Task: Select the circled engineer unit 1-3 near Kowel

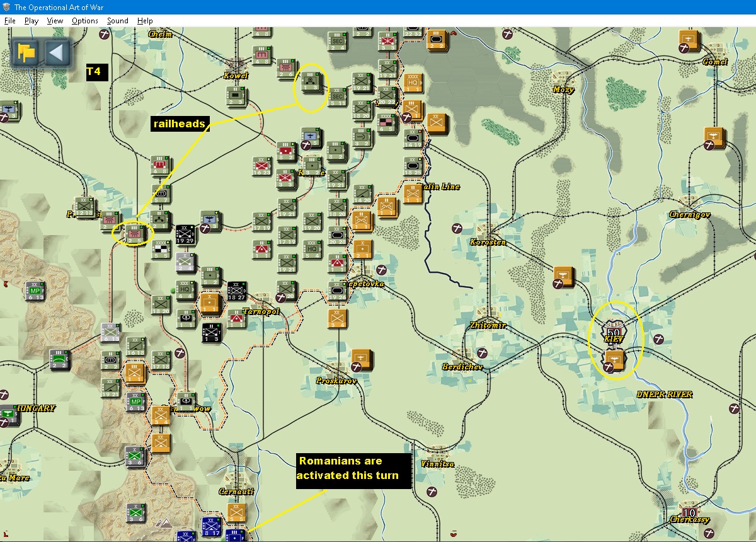Action: point(312,81)
